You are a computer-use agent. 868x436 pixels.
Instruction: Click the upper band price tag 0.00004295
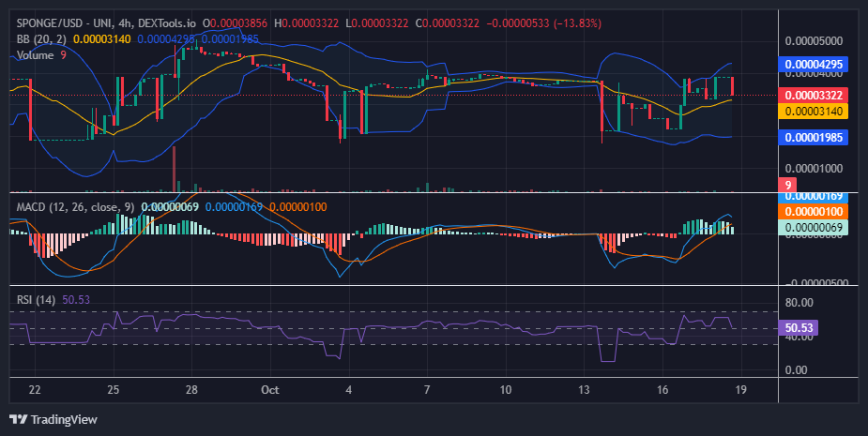click(x=814, y=64)
